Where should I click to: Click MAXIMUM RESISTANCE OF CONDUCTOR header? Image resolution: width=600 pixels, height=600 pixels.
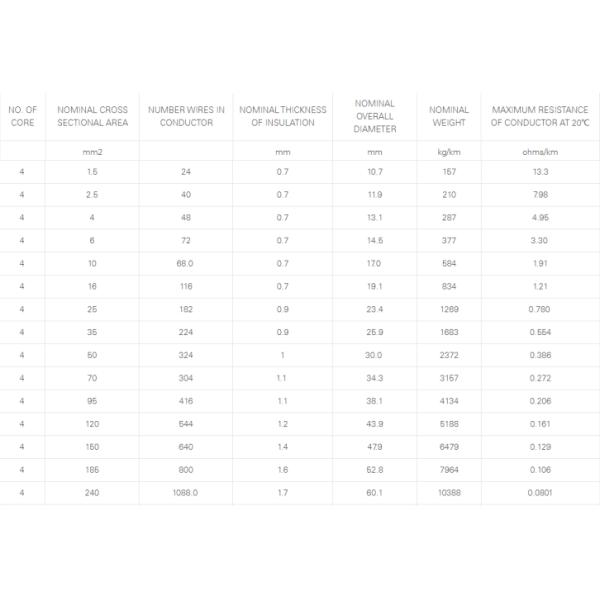click(x=540, y=116)
